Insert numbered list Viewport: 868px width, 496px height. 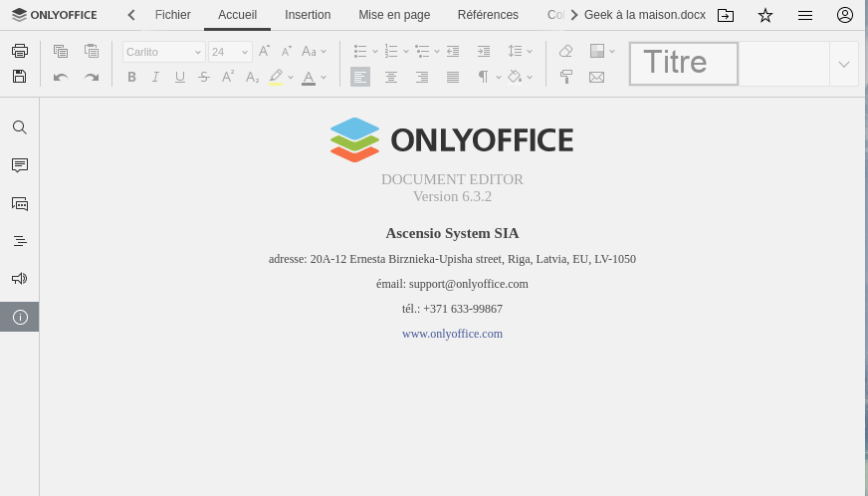(391, 51)
